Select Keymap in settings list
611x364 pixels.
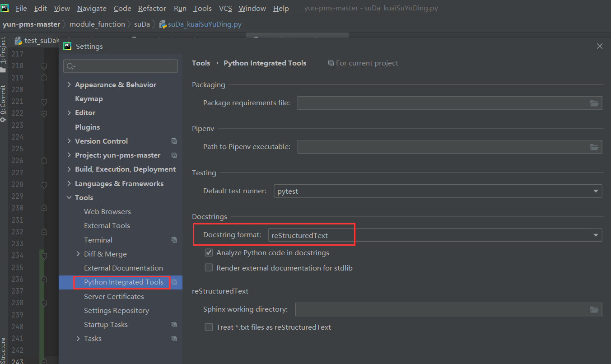[89, 99]
